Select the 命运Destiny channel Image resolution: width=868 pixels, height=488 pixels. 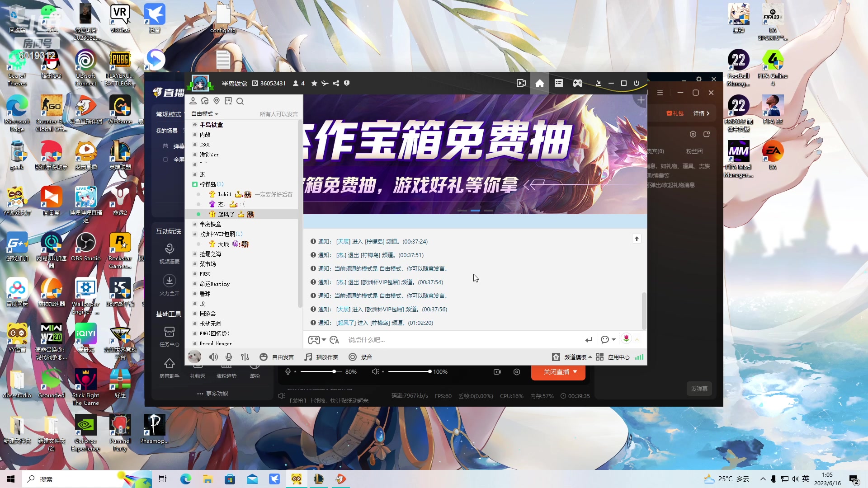(214, 284)
